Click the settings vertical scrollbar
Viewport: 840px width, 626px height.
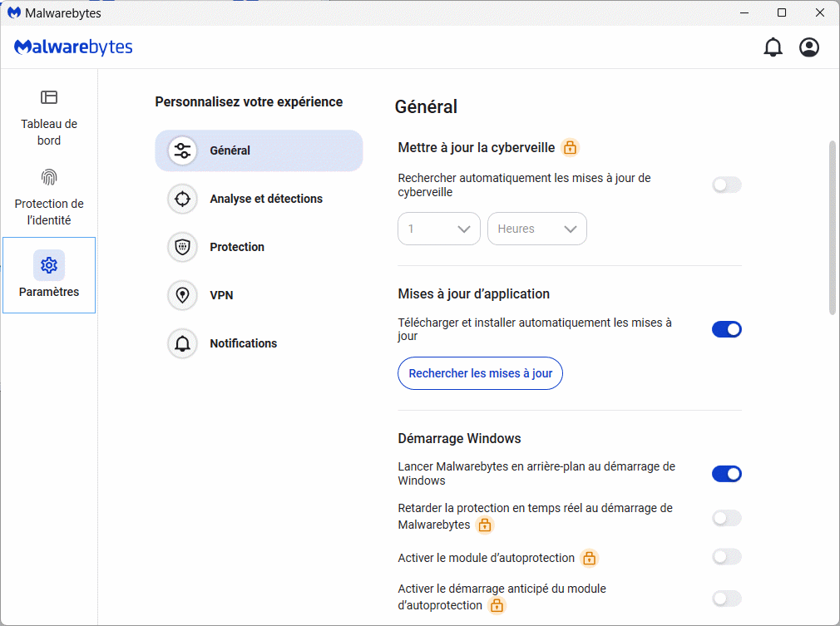pos(832,228)
